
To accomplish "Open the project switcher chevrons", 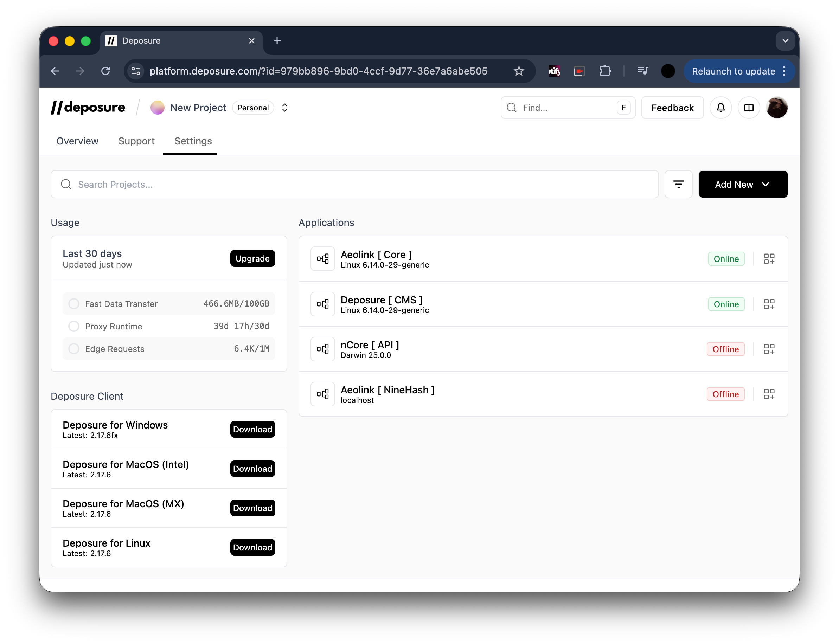I will (x=284, y=108).
